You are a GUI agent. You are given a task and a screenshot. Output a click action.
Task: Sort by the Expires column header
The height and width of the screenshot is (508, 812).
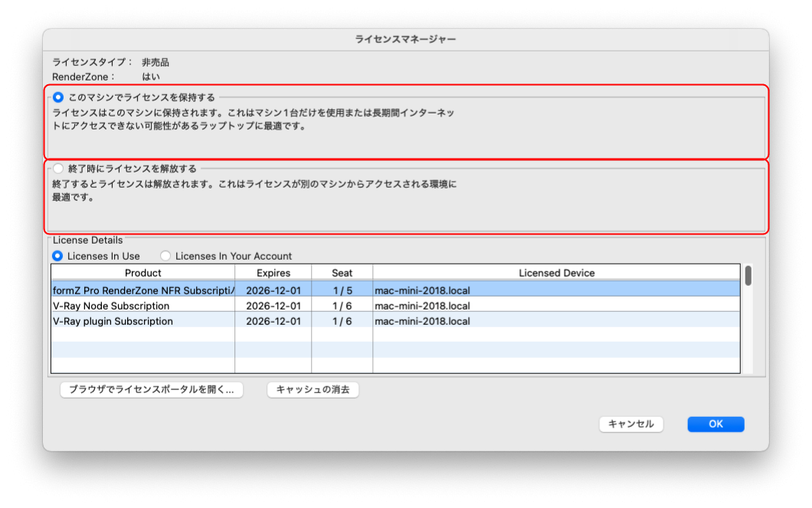273,273
